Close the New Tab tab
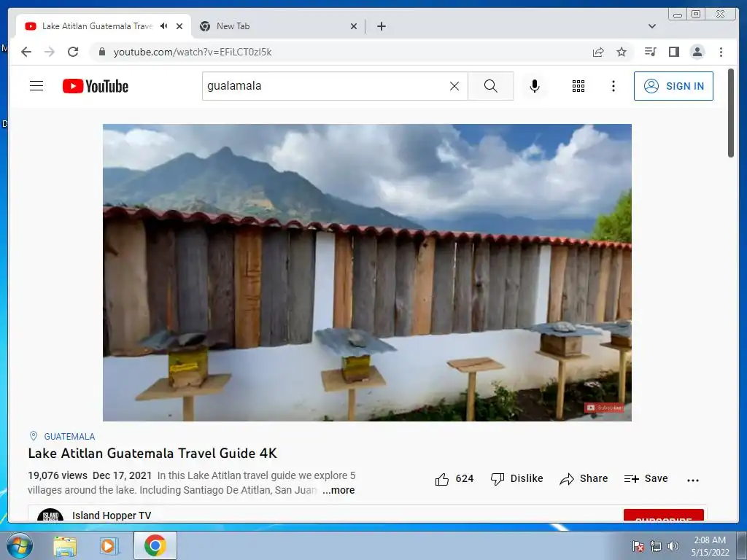Image resolution: width=747 pixels, height=560 pixels. coord(354,26)
